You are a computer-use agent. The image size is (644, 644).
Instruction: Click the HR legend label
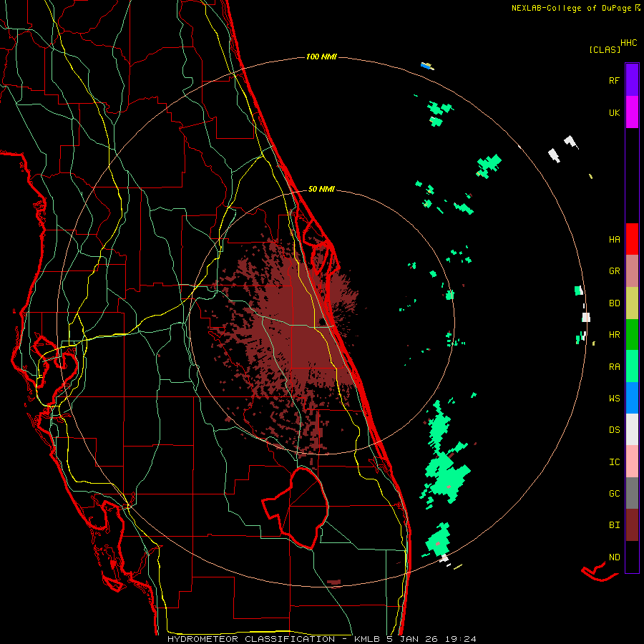click(614, 335)
